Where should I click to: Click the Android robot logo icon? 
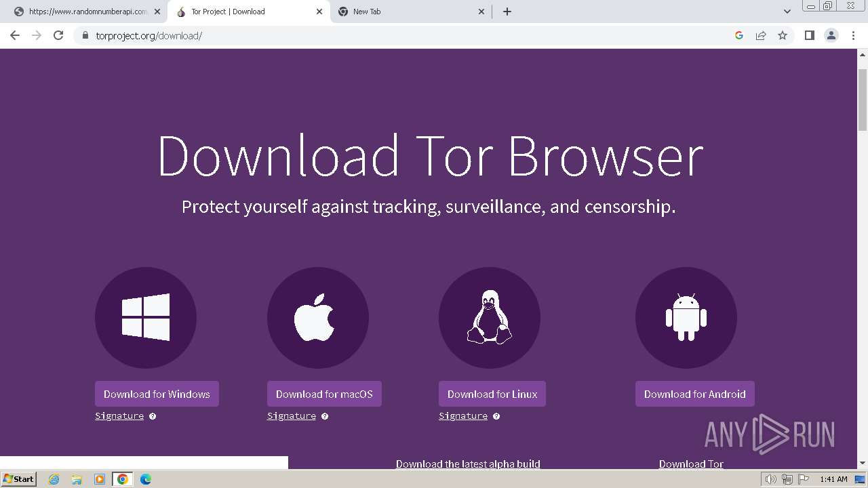tap(686, 317)
